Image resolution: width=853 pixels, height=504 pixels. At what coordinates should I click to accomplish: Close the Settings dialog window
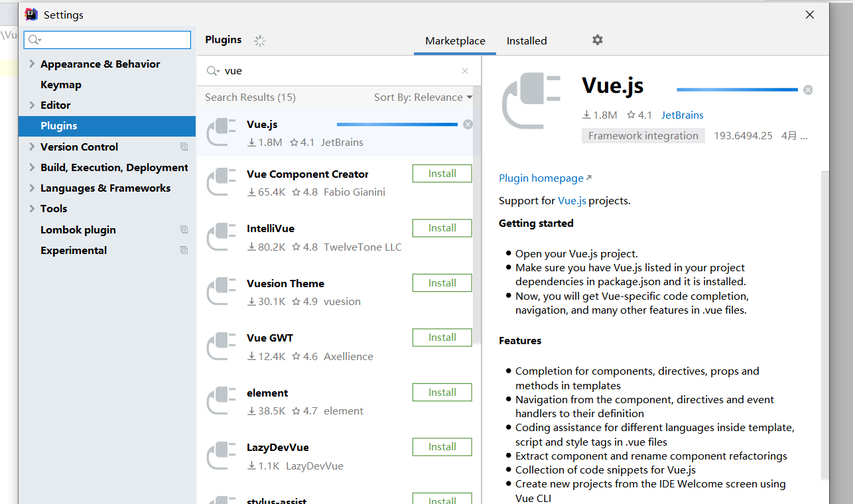(810, 15)
